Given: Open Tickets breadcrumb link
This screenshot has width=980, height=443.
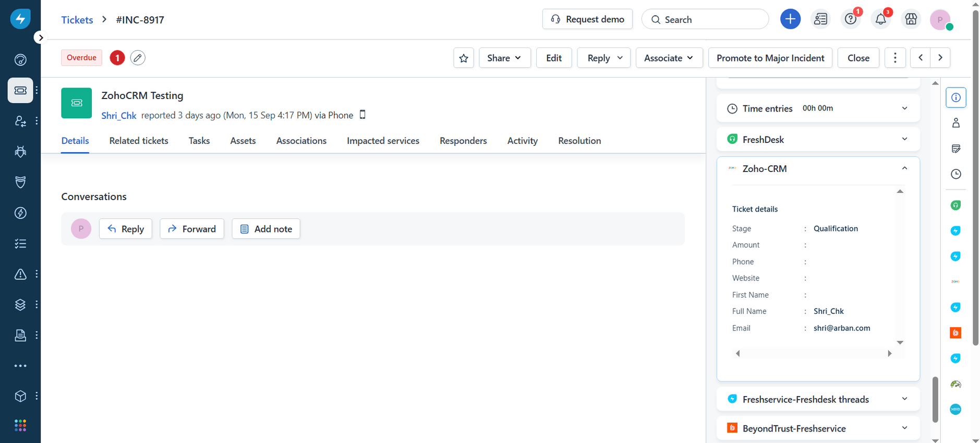Looking at the screenshot, I should tap(77, 20).
